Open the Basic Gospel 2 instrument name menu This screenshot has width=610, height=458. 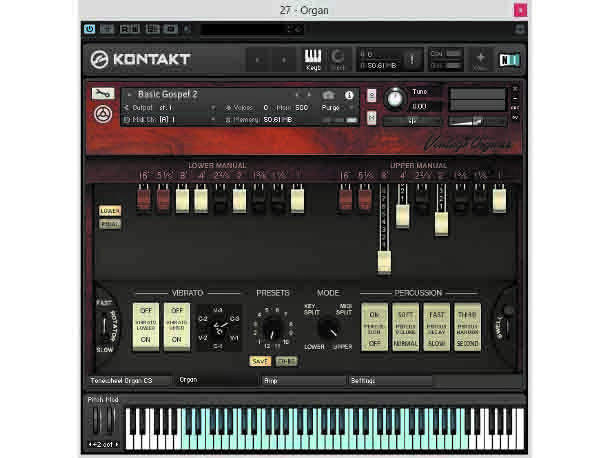[x=168, y=94]
